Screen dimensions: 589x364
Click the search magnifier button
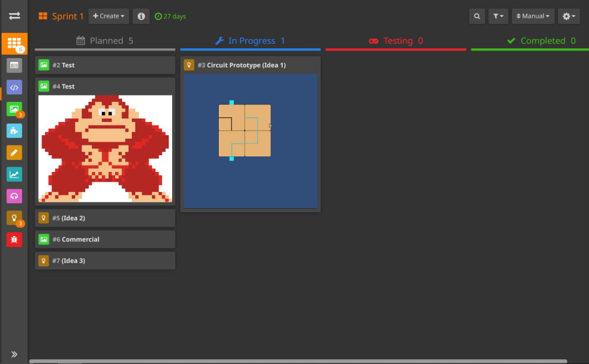pyautogui.click(x=477, y=16)
